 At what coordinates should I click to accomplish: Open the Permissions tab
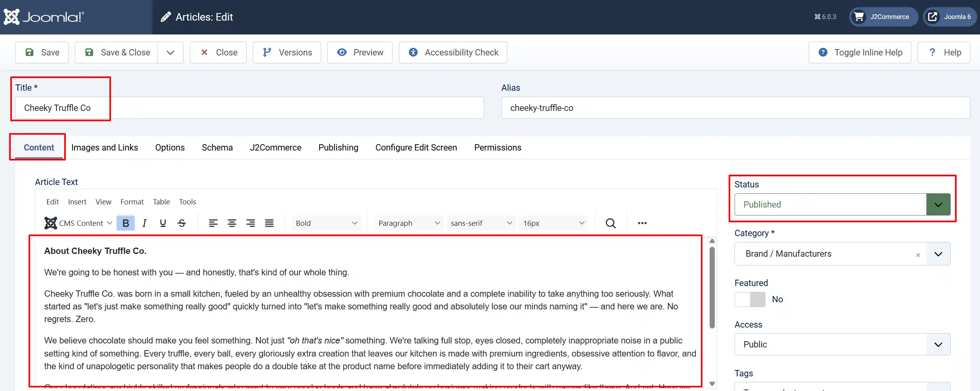point(498,147)
